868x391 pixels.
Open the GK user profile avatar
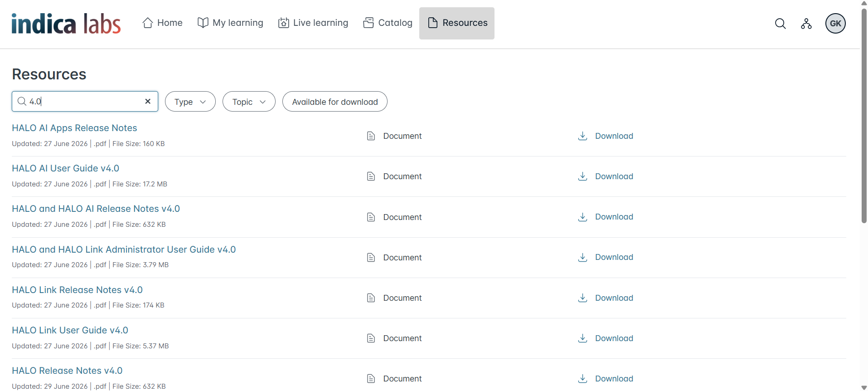pyautogui.click(x=835, y=24)
